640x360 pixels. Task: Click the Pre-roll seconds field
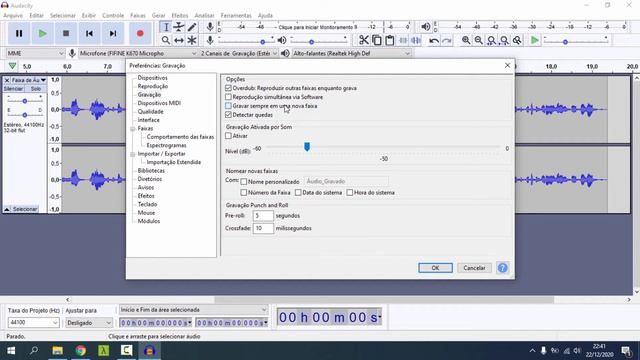pyautogui.click(x=263, y=216)
